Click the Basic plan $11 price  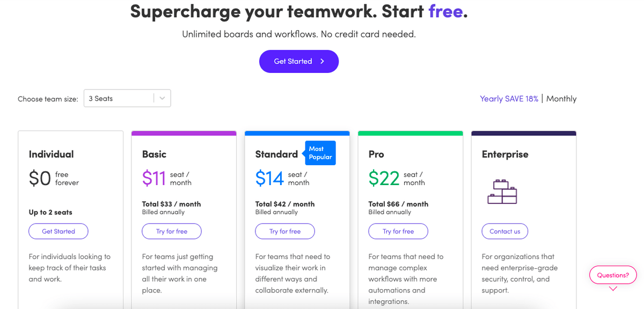click(154, 178)
